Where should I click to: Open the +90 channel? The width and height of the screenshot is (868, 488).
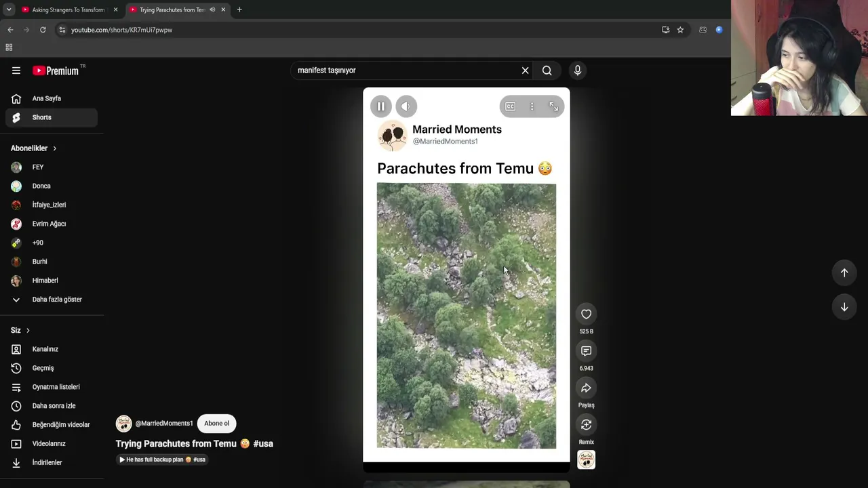(x=52, y=243)
